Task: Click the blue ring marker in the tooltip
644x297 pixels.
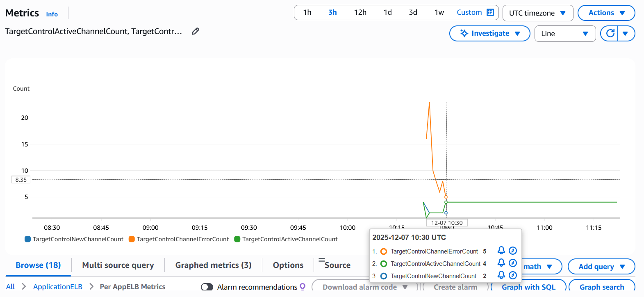Action: pyautogui.click(x=384, y=276)
